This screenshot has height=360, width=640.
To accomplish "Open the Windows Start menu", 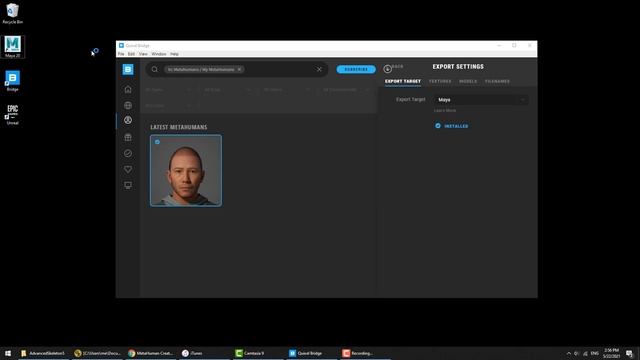I will click(x=8, y=353).
